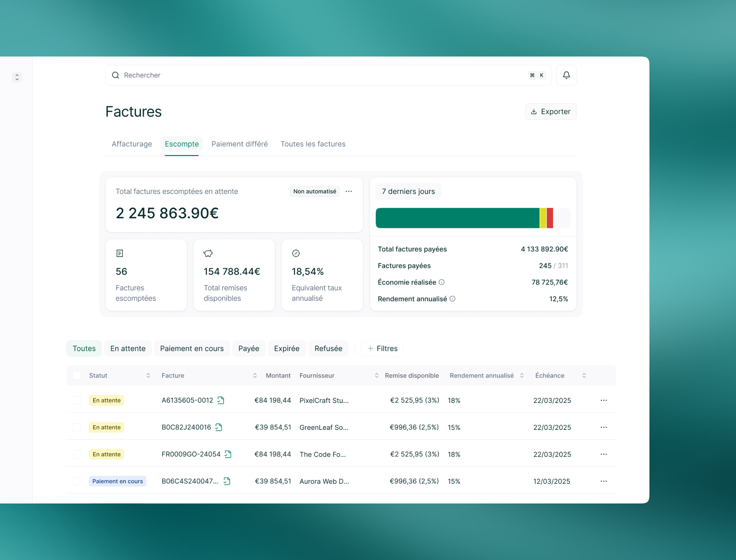
Task: Open row actions menu for PixelCraft invoice
Action: pyautogui.click(x=603, y=400)
